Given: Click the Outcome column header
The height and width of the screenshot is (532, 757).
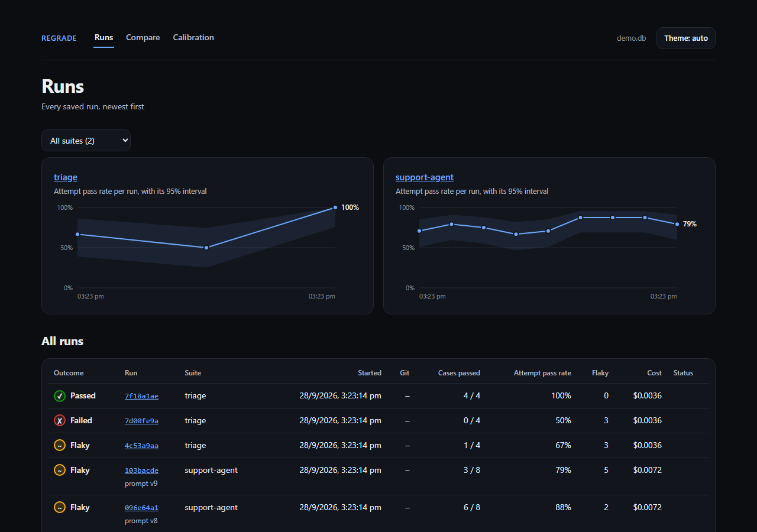Looking at the screenshot, I should (69, 373).
